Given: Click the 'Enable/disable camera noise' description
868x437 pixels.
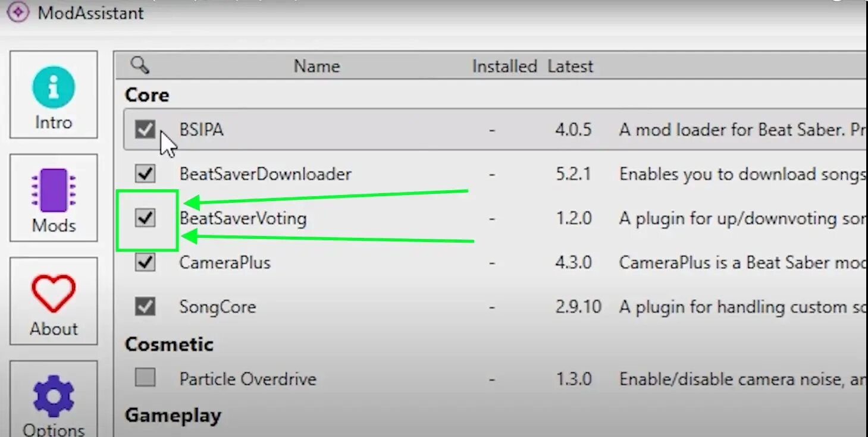Looking at the screenshot, I should 742,379.
